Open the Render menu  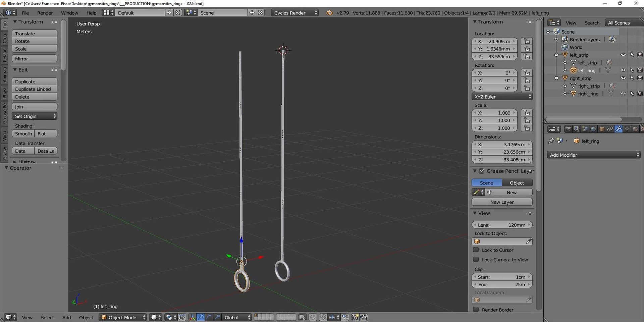tap(45, 13)
